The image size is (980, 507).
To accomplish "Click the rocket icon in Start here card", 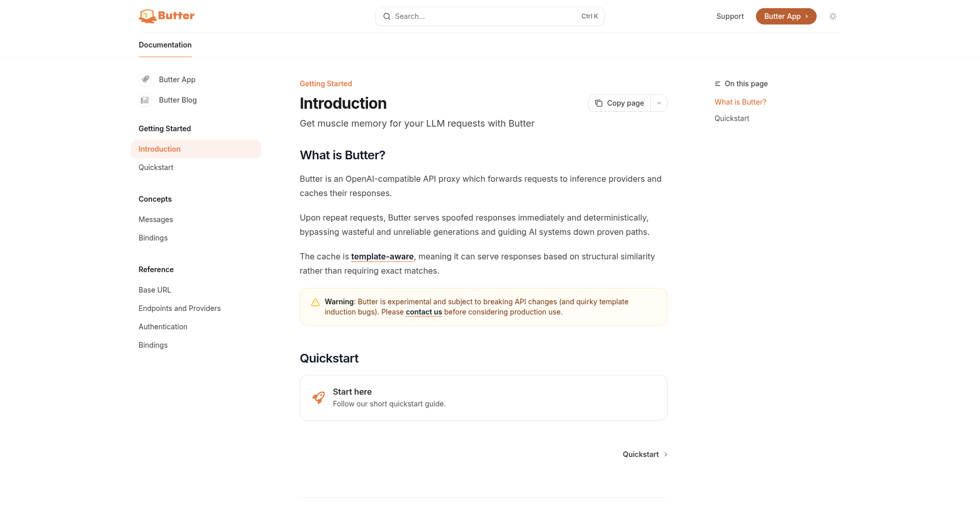I will click(318, 398).
